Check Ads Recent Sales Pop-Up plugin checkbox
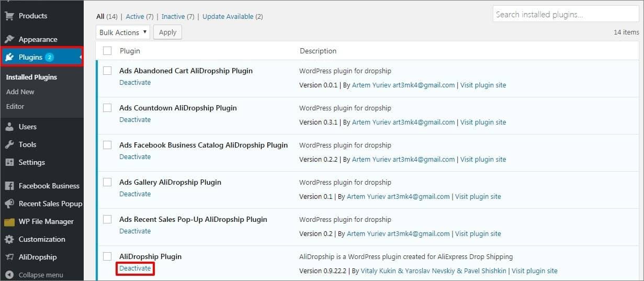 (x=107, y=219)
